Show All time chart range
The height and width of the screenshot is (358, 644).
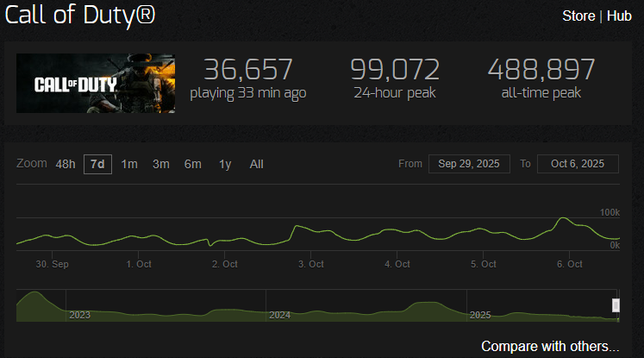pyautogui.click(x=257, y=165)
